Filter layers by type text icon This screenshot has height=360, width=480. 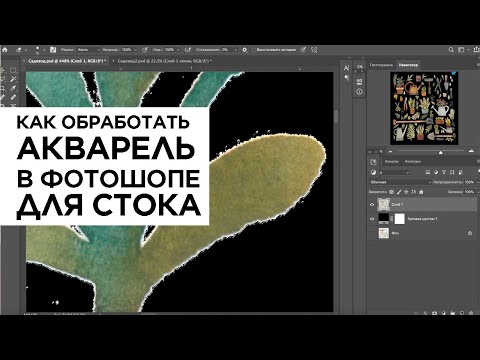(x=444, y=172)
